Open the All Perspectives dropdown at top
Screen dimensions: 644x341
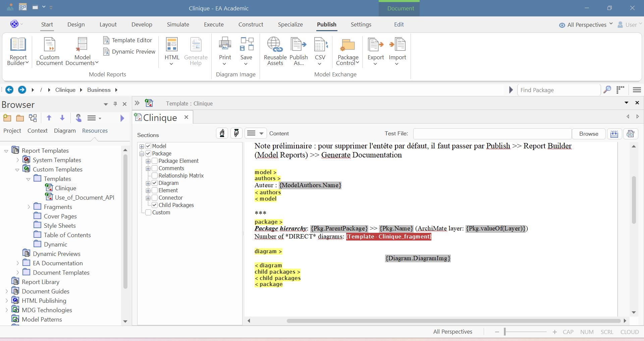(x=586, y=25)
